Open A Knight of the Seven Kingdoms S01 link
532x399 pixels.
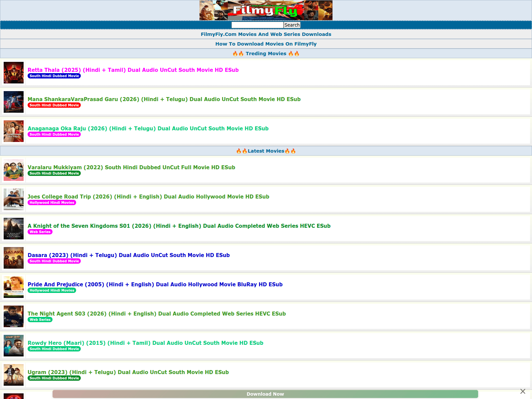tap(179, 226)
